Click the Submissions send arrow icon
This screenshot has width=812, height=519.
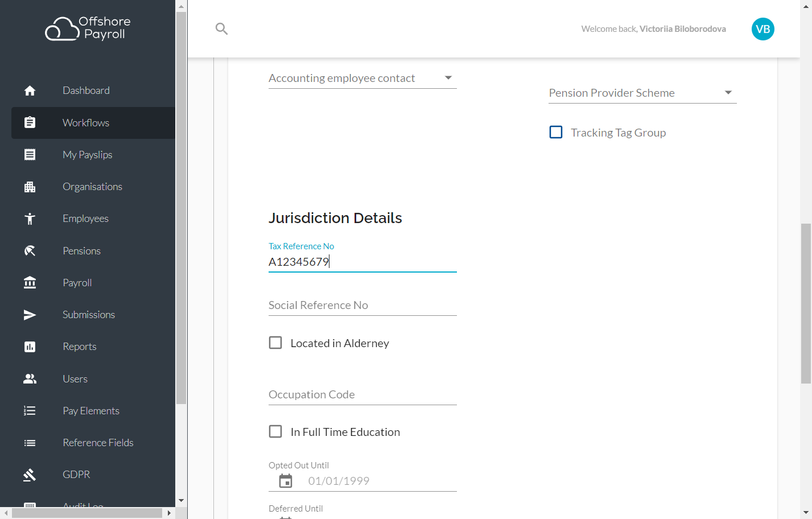30,315
